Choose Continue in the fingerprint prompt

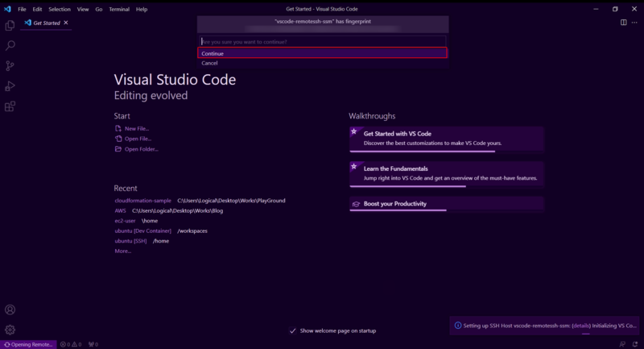click(x=323, y=53)
